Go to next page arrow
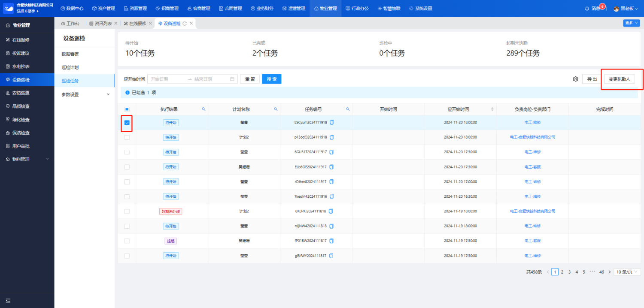The image size is (644, 308). 609,272
